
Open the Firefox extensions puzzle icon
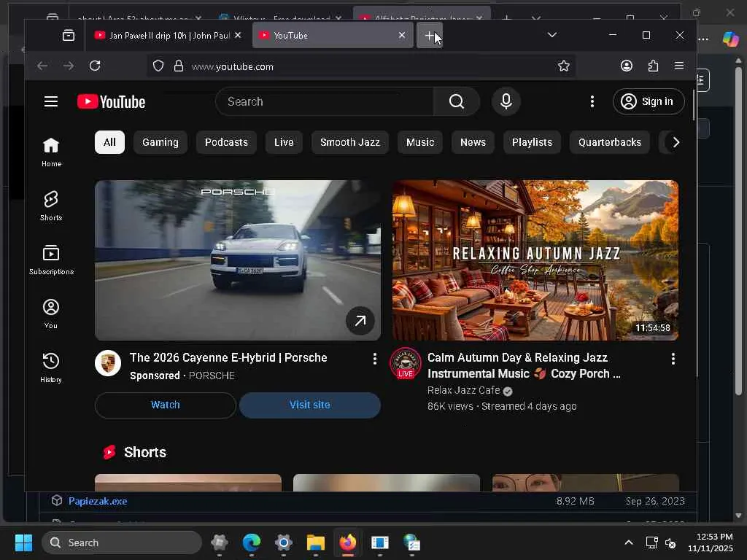(653, 66)
